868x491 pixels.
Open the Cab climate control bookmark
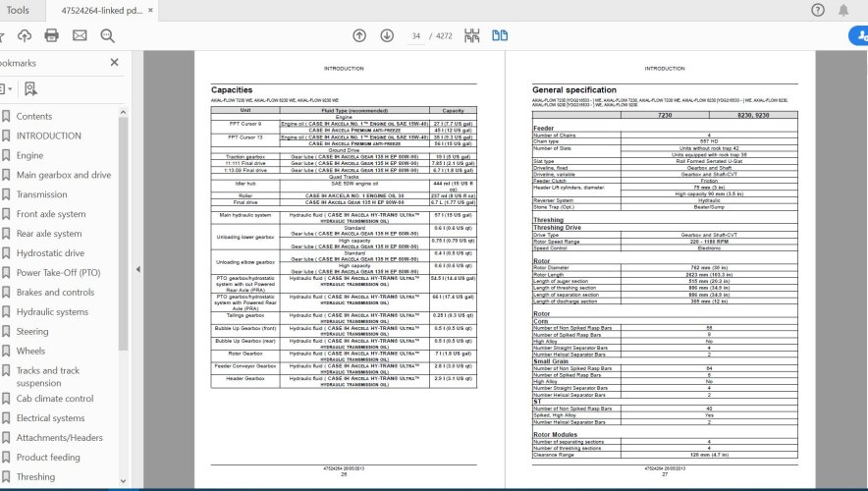point(55,399)
